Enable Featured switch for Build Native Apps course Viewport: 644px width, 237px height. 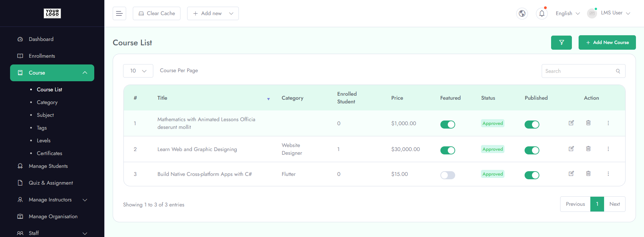(448, 175)
